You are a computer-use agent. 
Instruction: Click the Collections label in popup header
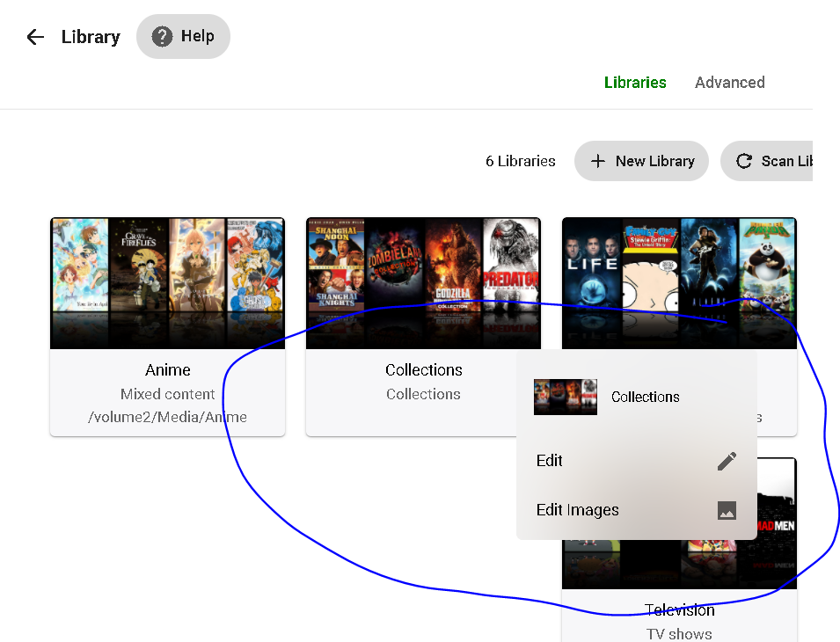[x=645, y=397]
